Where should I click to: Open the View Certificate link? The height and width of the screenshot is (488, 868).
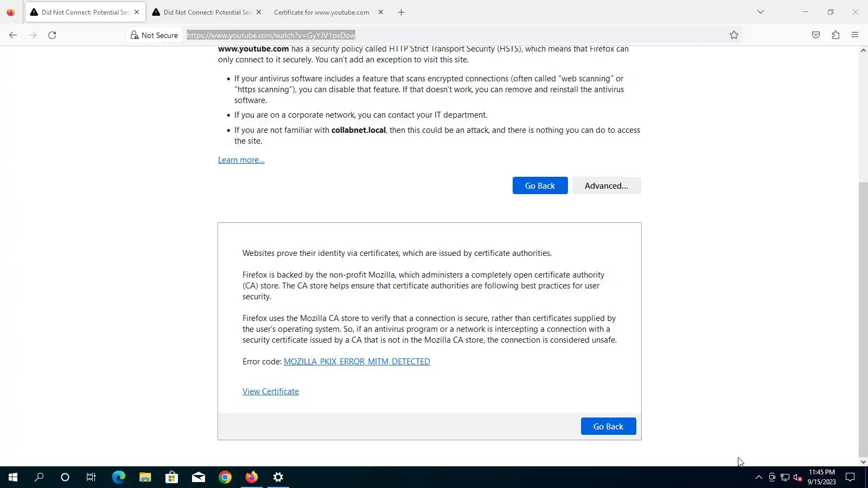coord(271,391)
